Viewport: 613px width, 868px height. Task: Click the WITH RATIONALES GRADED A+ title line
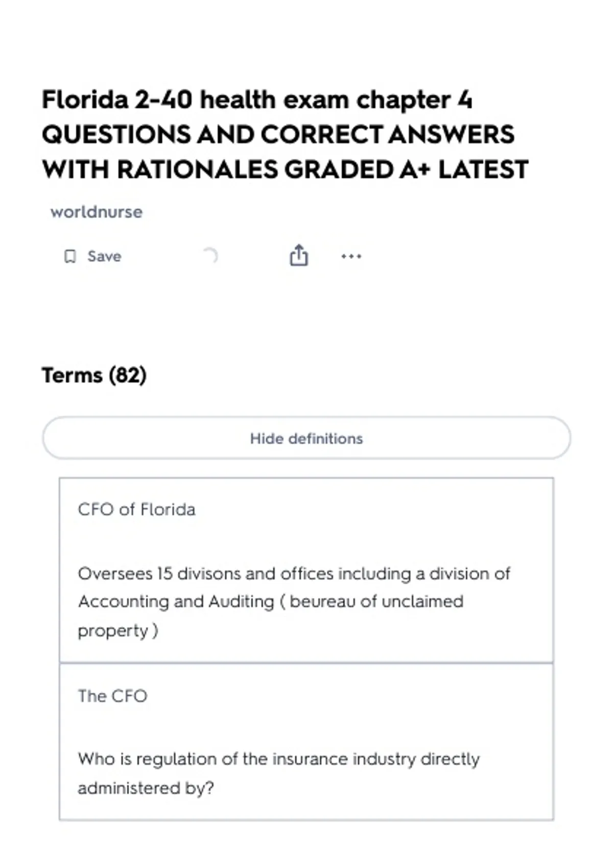pos(285,170)
